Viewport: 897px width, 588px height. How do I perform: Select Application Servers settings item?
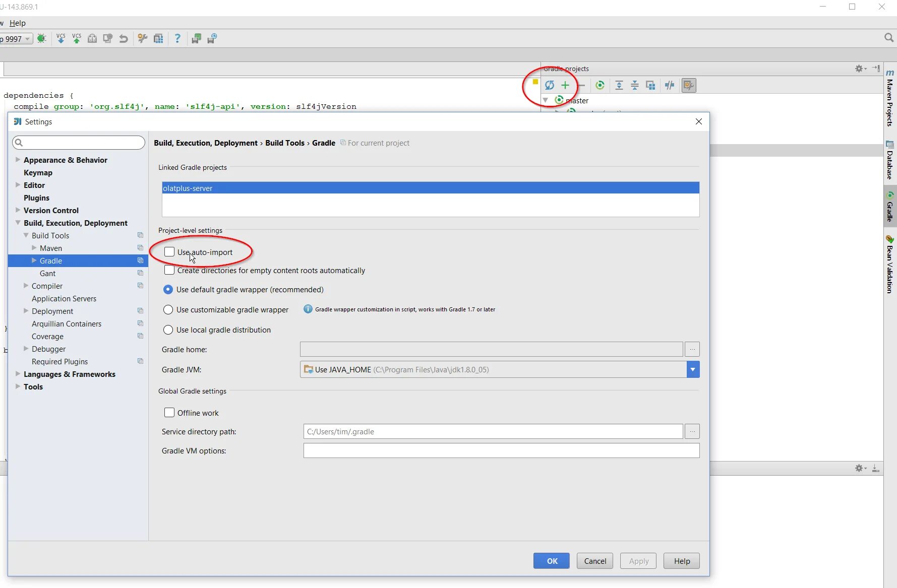point(64,298)
